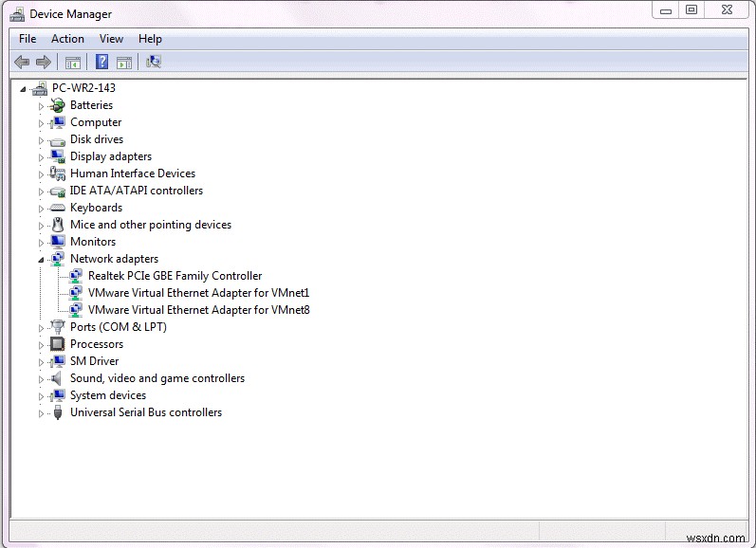Click the Network adapters category icon
Image resolution: width=756 pixels, height=548 pixels.
[57, 259]
